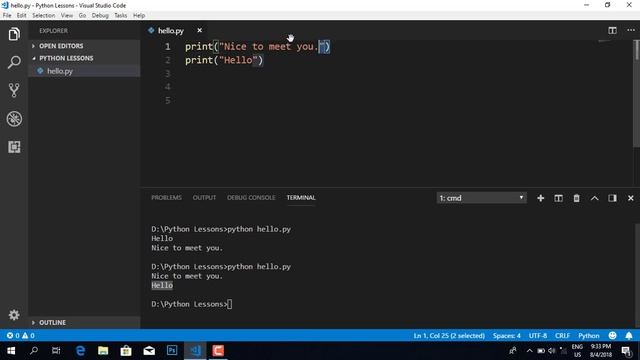This screenshot has height=360, width=640.
Task: Close the hello.py editor tab
Action: [199, 31]
